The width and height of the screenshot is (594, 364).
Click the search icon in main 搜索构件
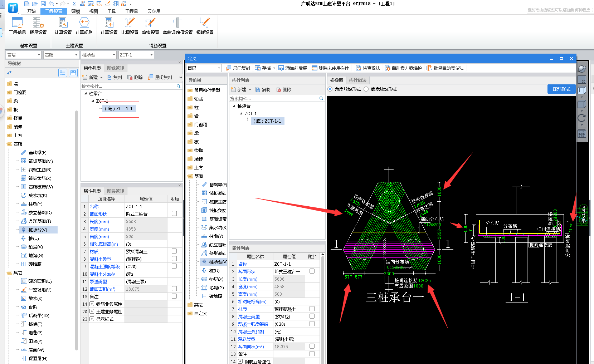[x=179, y=86]
